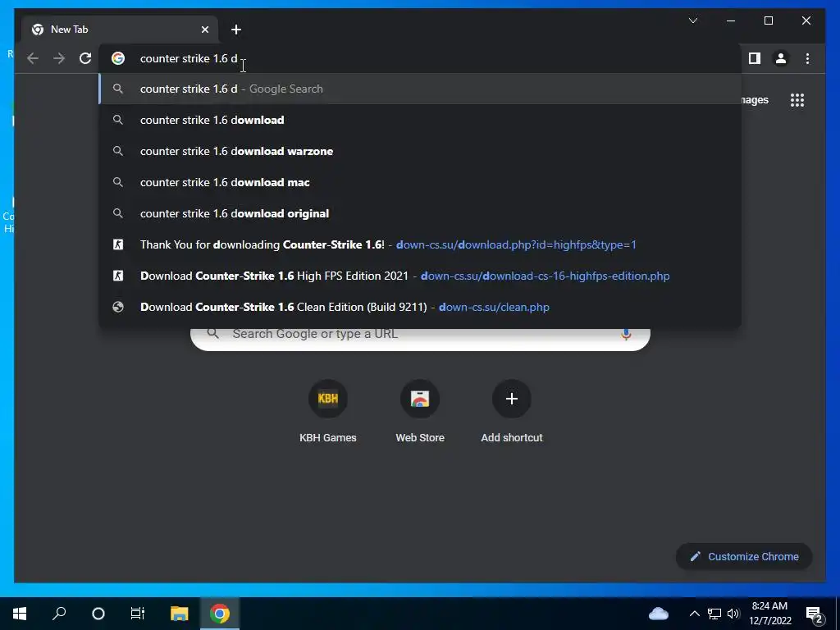
Task: Open the side panel icon
Action: pyautogui.click(x=755, y=58)
